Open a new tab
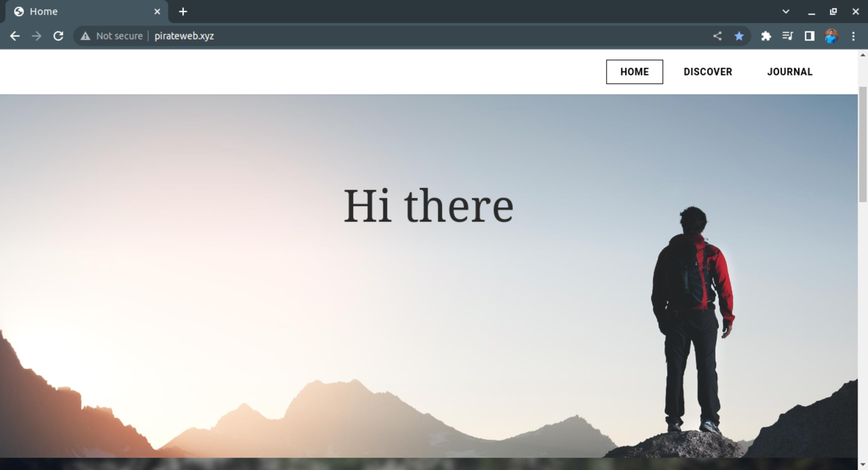The width and height of the screenshot is (868, 470). coord(183,12)
